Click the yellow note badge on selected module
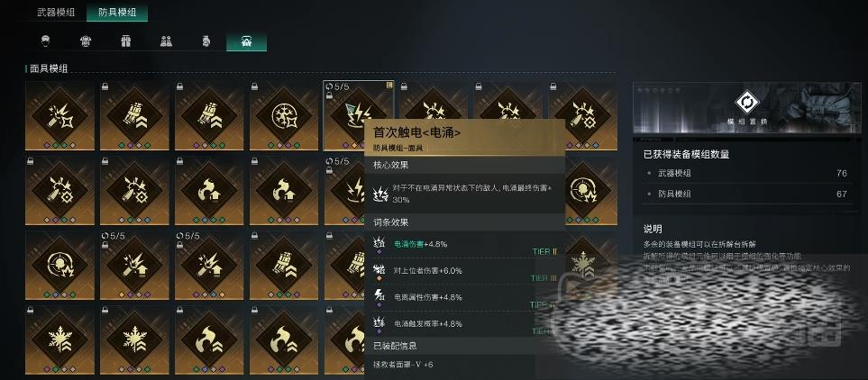This screenshot has height=380, width=868. [389, 86]
